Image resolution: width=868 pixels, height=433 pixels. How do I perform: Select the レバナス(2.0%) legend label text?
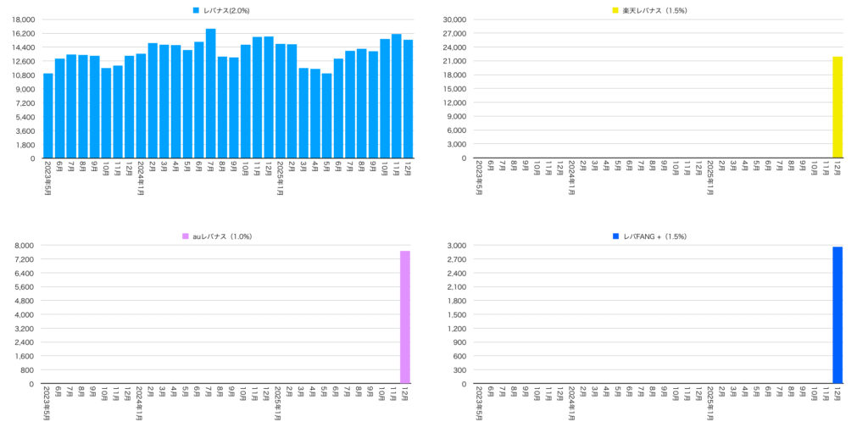(x=226, y=10)
